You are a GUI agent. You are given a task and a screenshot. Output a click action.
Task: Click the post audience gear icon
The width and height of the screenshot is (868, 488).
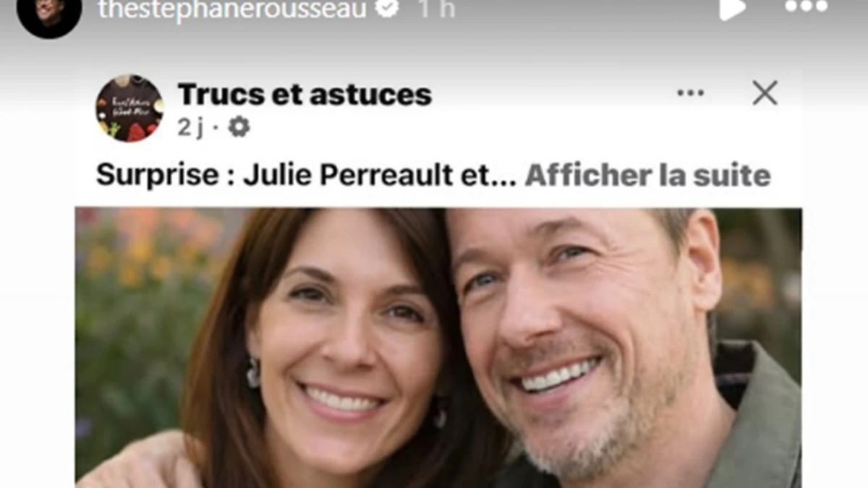[239, 127]
